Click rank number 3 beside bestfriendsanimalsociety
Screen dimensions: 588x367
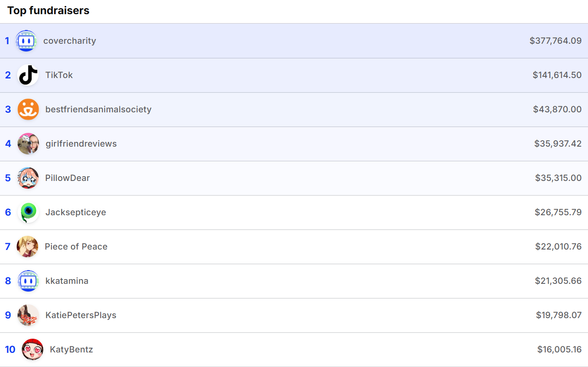pos(8,109)
